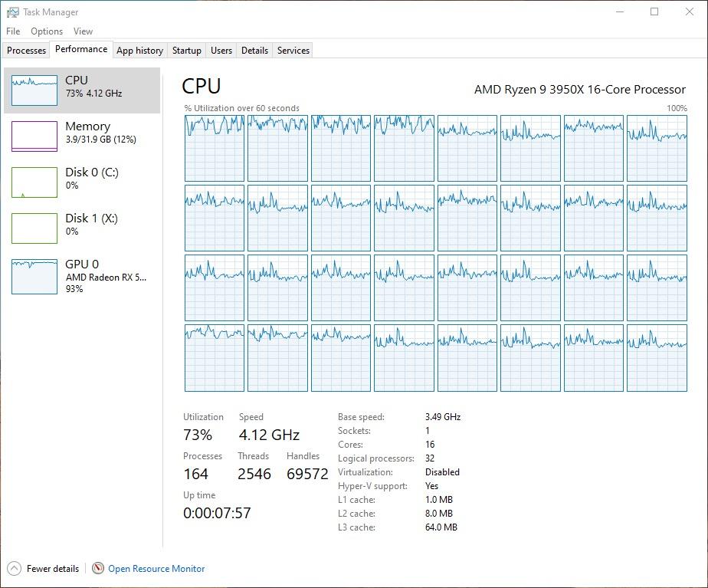Select Disk 0 (C:) graph thumbnail
The height and width of the screenshot is (588, 708).
pyautogui.click(x=34, y=182)
